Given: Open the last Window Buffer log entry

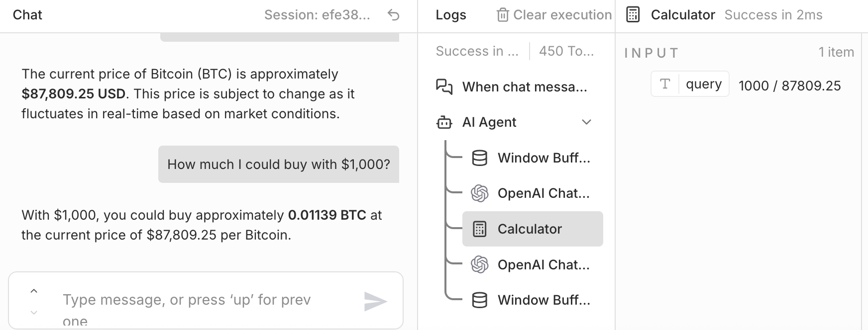Looking at the screenshot, I should pos(543,300).
